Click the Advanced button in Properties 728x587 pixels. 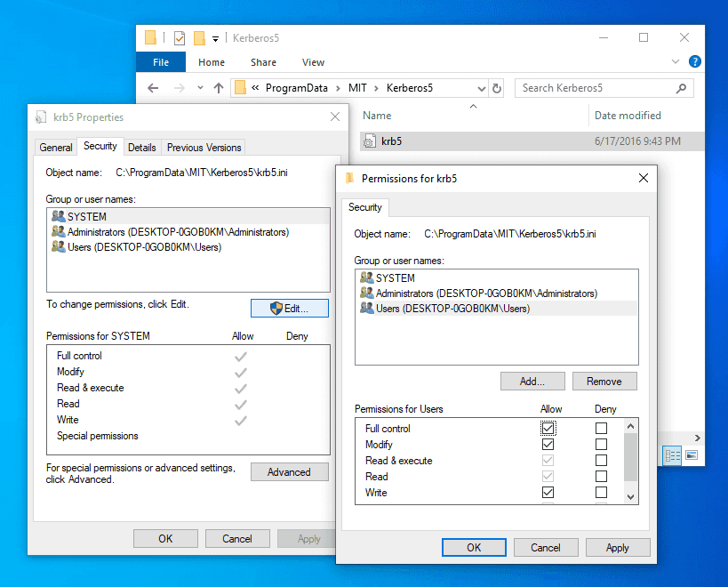click(x=289, y=472)
